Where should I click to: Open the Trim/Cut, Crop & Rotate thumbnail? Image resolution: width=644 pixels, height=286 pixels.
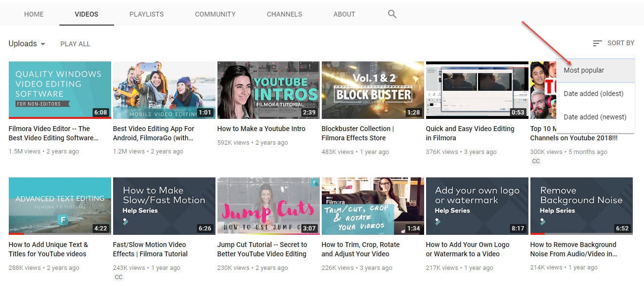(x=373, y=206)
